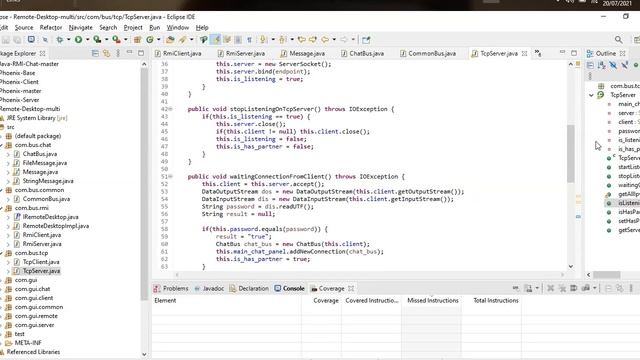Expand the CommonBus.java tree node
This screenshot has width=640, height=360.
(8, 199)
